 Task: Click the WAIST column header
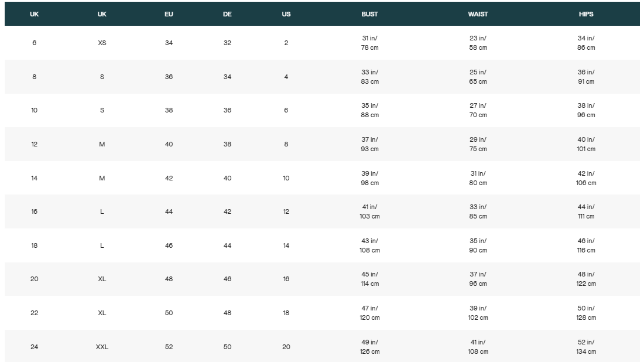(478, 14)
